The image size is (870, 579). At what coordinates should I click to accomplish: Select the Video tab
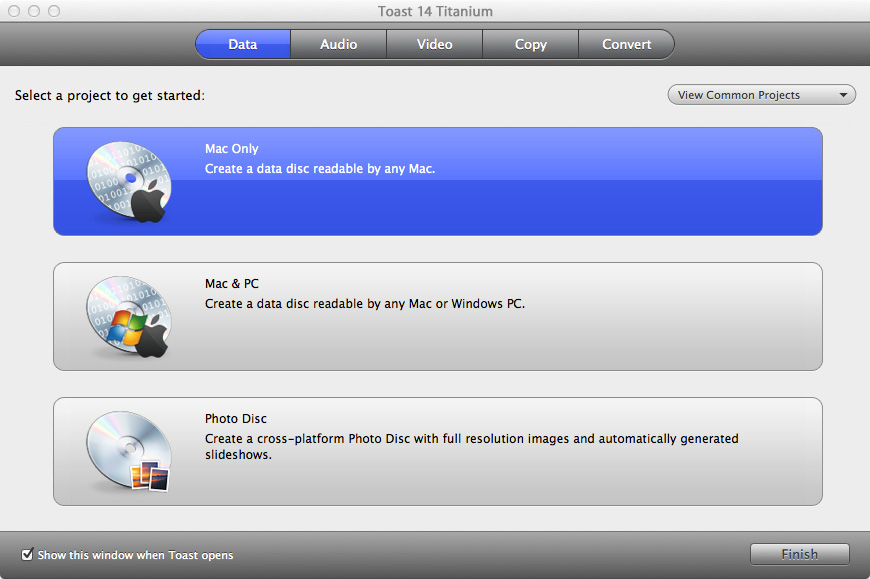click(434, 44)
